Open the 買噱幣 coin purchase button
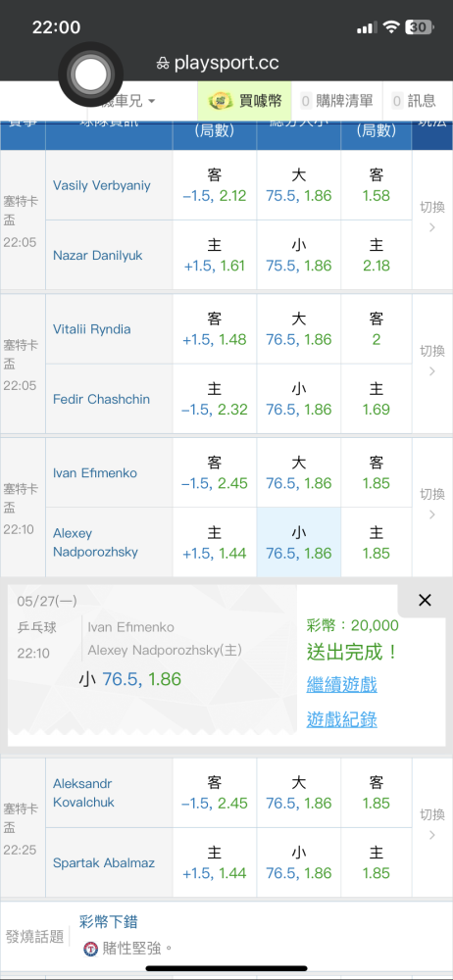Image resolution: width=453 pixels, height=980 pixels. [245, 100]
